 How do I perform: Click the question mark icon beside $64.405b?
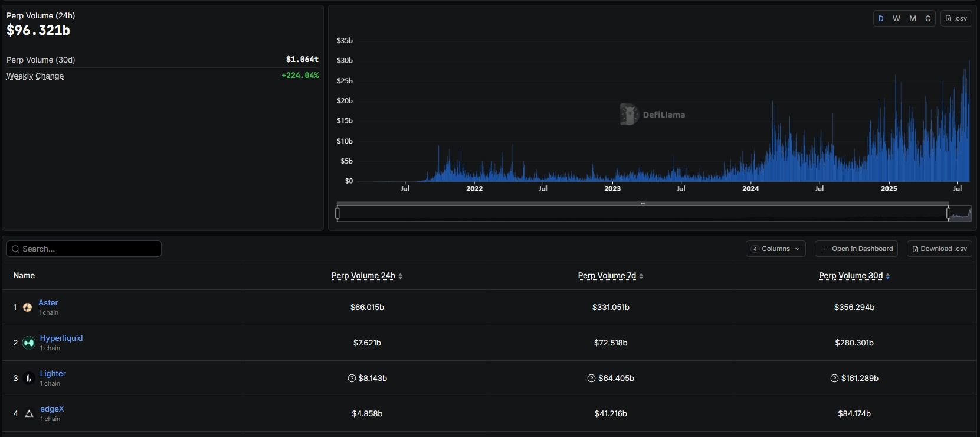(591, 378)
